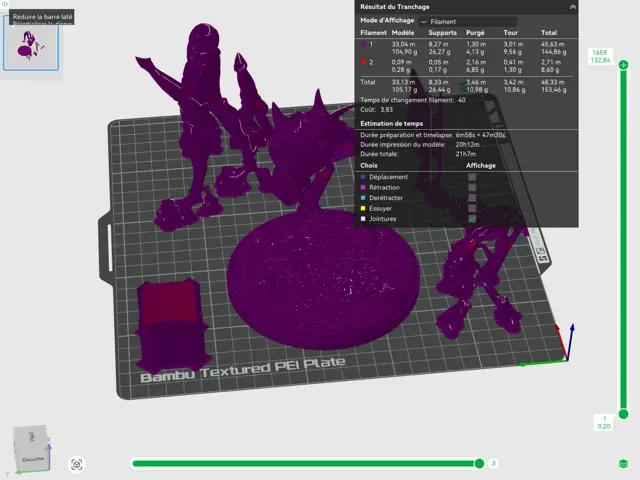
Task: Click the layer label 1659 / 132,84
Action: pos(600,56)
